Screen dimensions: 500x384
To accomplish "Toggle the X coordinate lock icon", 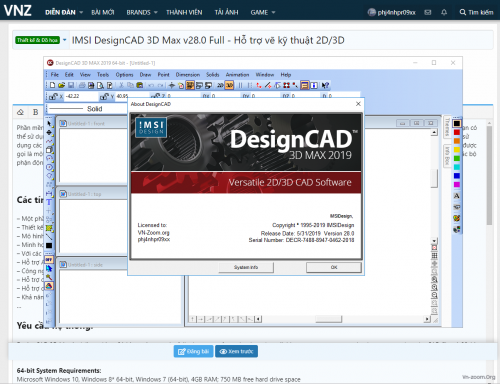I will 53,97.
